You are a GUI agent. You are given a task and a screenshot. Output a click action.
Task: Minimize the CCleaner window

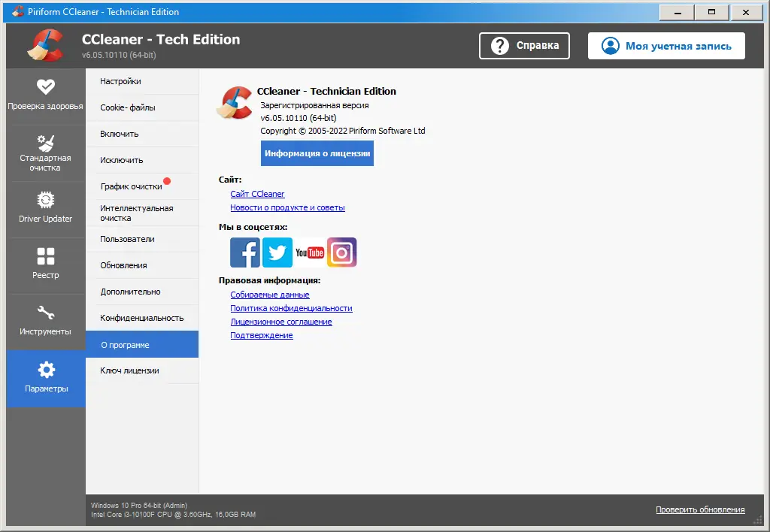pos(678,12)
